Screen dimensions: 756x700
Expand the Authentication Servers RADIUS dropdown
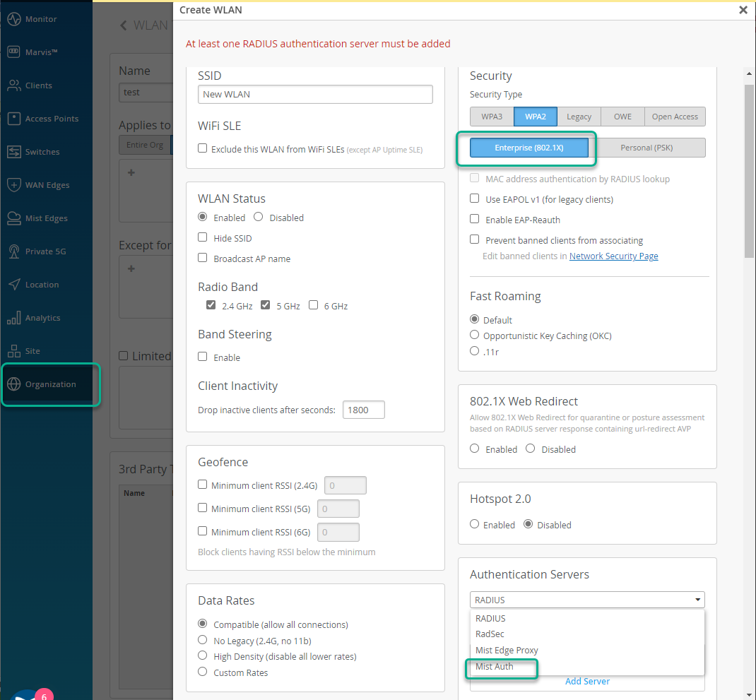click(587, 600)
